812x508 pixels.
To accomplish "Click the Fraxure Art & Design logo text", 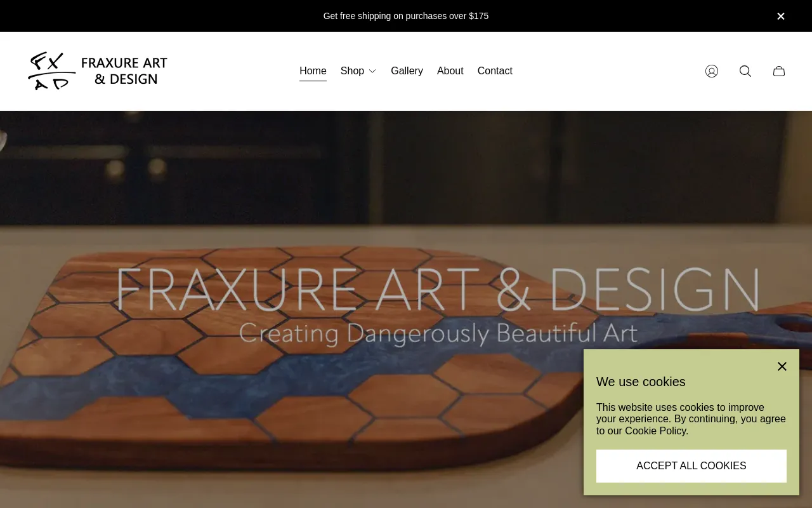I will coord(124,71).
